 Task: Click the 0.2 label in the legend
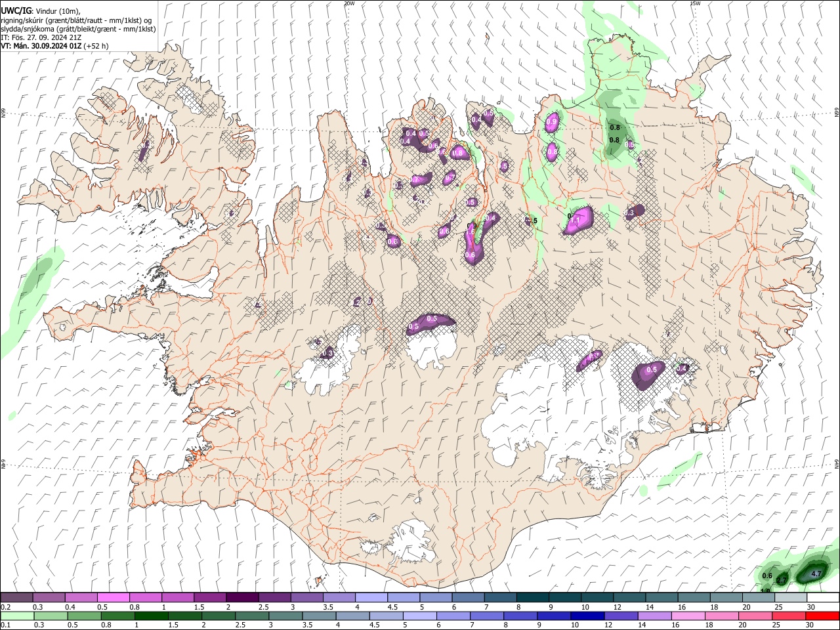click(x=6, y=607)
